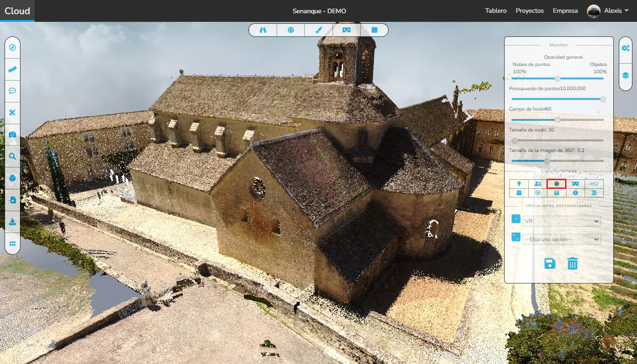Adjust the Presupuesto de puntos slider
637x364 pixels.
point(558,99)
